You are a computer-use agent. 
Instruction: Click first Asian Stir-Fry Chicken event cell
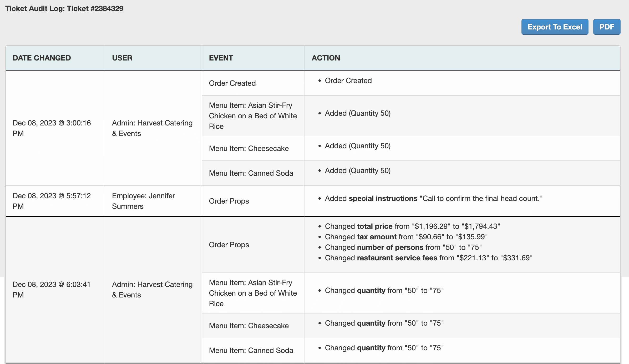pyautogui.click(x=253, y=116)
